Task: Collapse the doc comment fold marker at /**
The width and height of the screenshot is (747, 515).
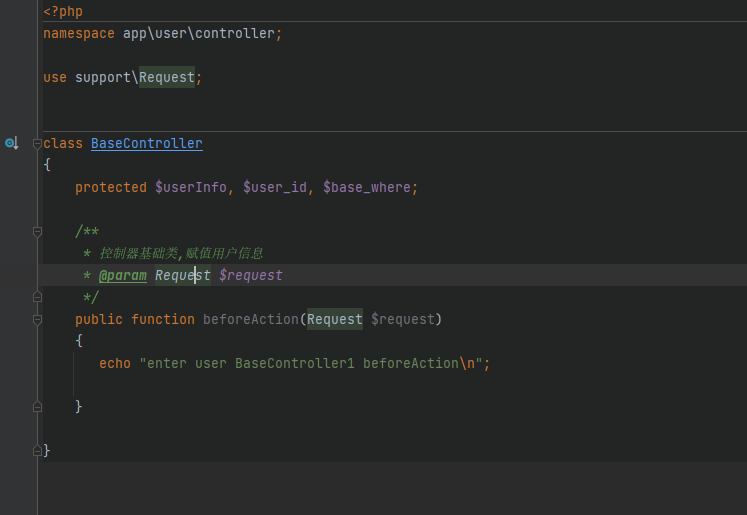Action: coord(37,232)
